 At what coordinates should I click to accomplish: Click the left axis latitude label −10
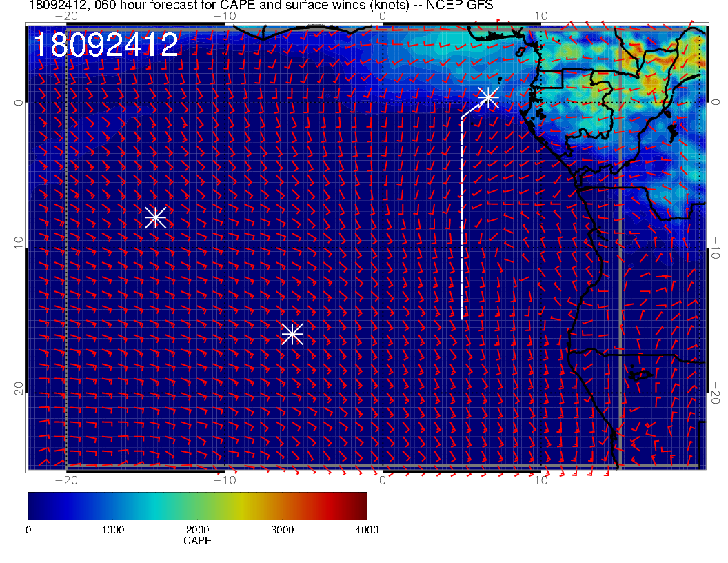tap(18, 248)
